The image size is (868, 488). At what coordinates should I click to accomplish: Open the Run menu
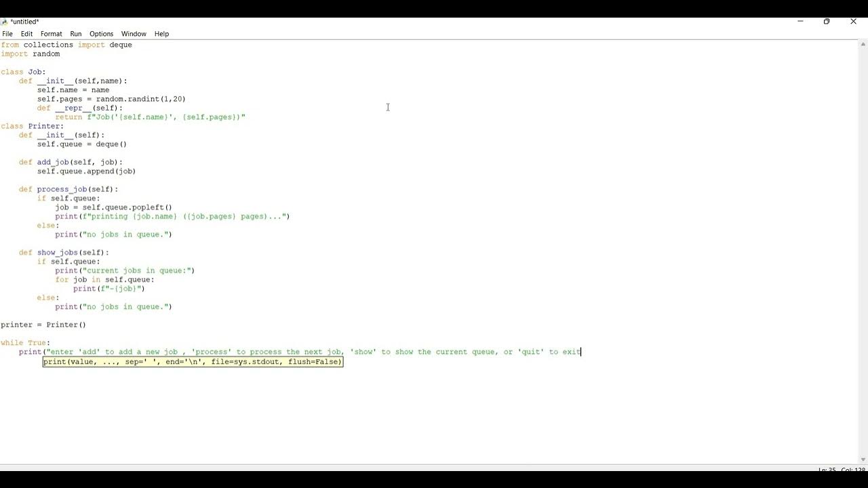[75, 34]
